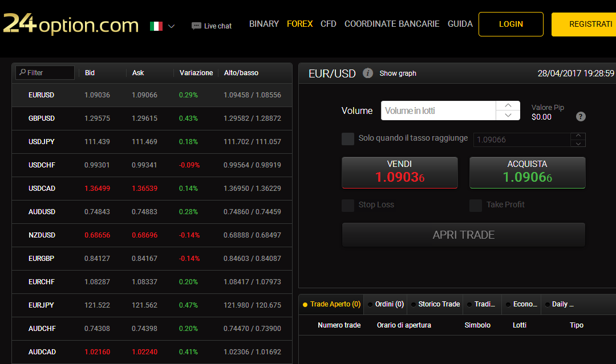Click the Filter search field
Viewport: 616px width, 364px height.
point(45,72)
